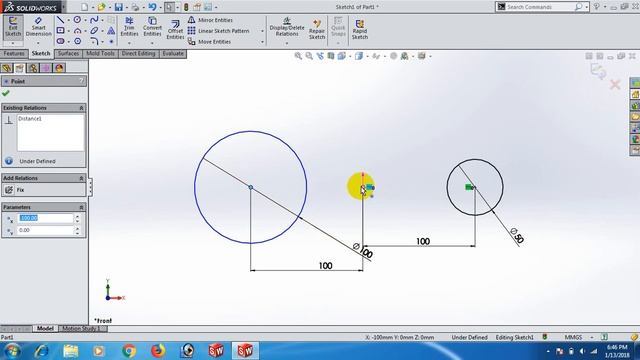Select the Circle sketch tool
This screenshot has width=640, height=360.
click(77, 20)
